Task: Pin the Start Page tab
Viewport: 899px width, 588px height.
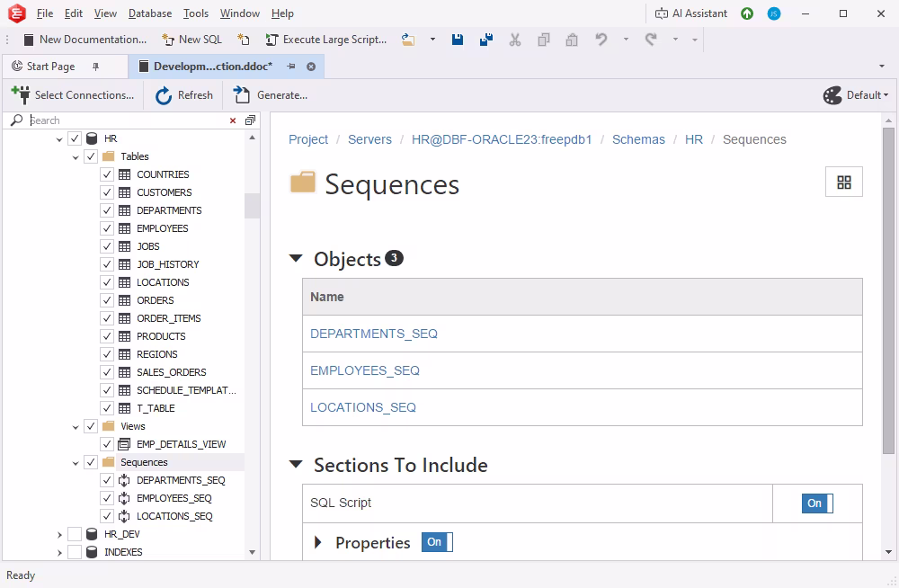Action: tap(96, 67)
